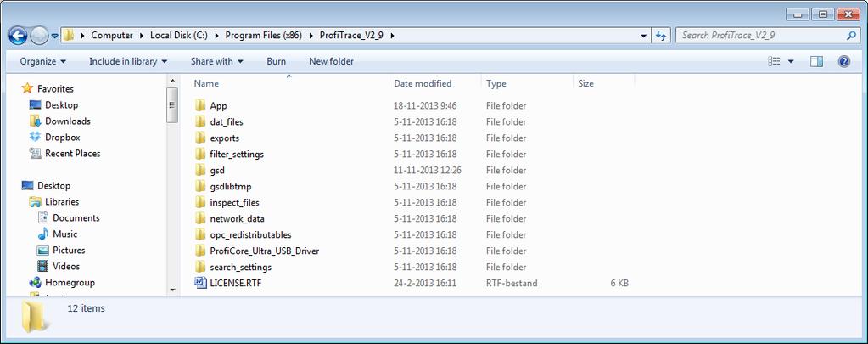Click the 6 KB size value
Screen dimensions: 868x344
(x=619, y=283)
